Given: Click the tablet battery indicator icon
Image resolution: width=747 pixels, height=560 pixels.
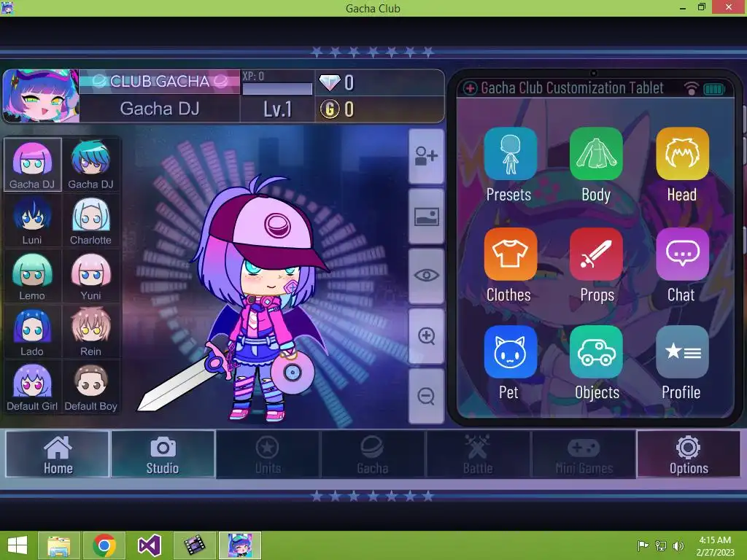Looking at the screenshot, I should click(x=713, y=89).
